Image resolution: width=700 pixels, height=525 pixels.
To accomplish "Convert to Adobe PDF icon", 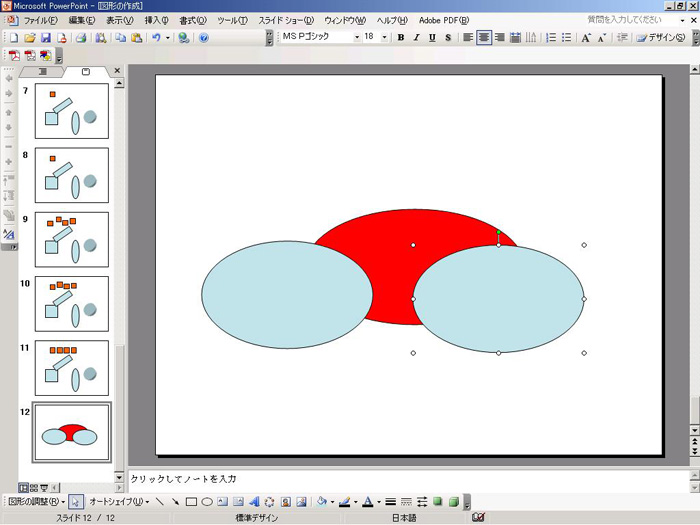I will click(x=15, y=56).
